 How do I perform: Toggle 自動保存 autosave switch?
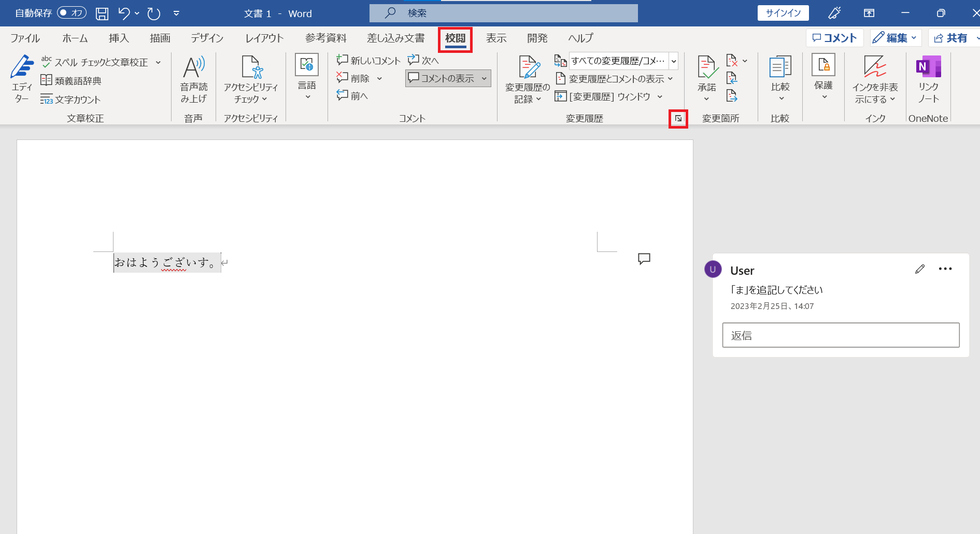(72, 13)
